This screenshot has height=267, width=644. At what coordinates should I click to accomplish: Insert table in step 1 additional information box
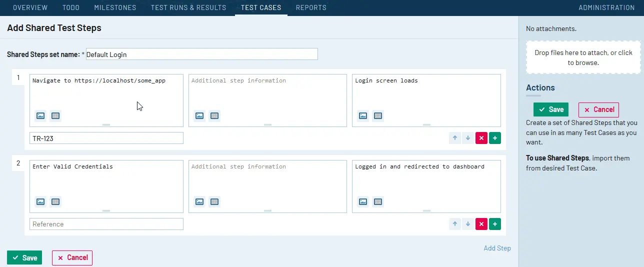tap(214, 115)
